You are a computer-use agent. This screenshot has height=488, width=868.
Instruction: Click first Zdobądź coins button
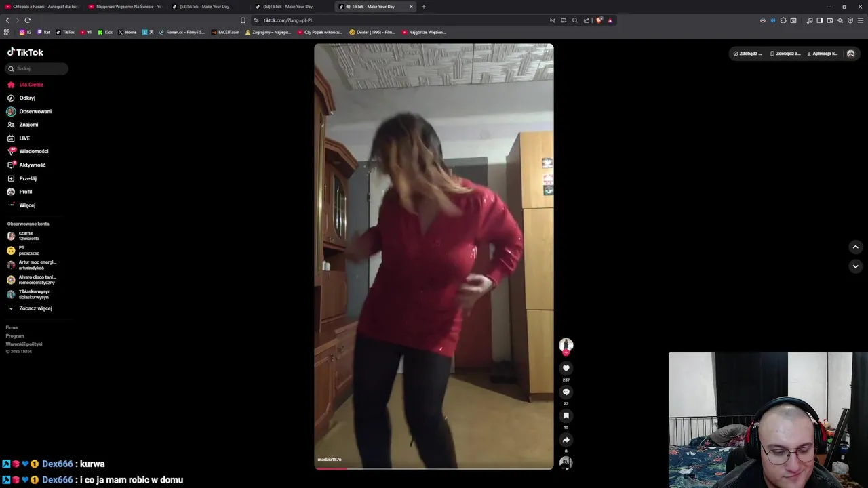747,54
